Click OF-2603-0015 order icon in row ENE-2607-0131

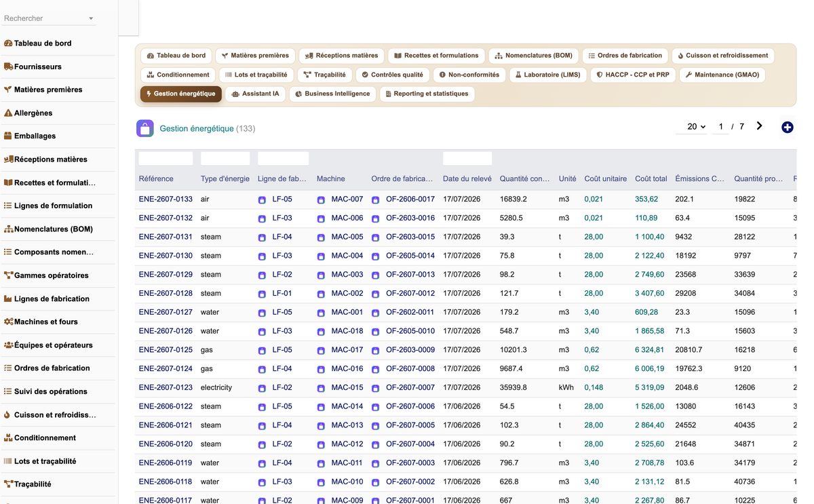375,238
